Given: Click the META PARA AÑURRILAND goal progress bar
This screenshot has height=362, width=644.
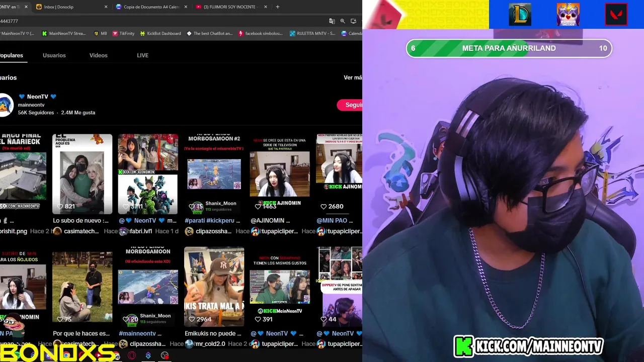Looking at the screenshot, I should click(509, 48).
